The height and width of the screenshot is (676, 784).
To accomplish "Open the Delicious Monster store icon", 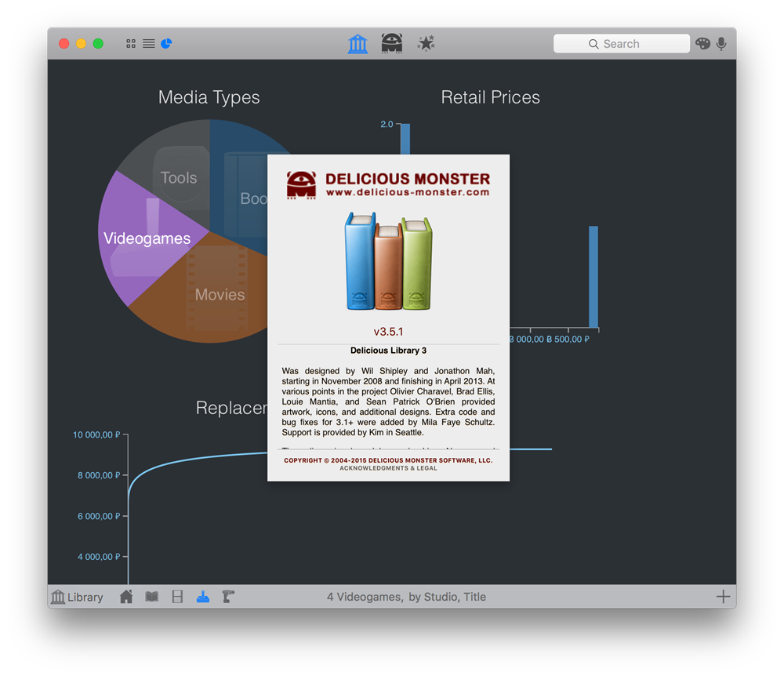I will [x=391, y=43].
